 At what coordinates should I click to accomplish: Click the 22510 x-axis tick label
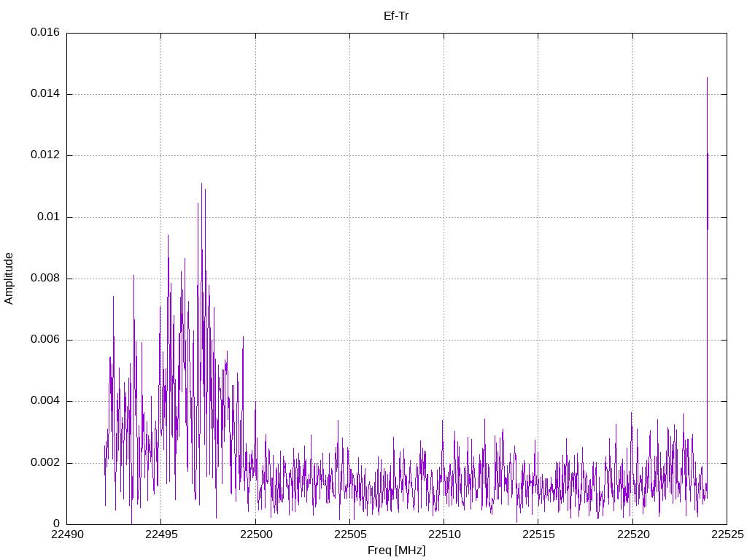click(x=444, y=535)
